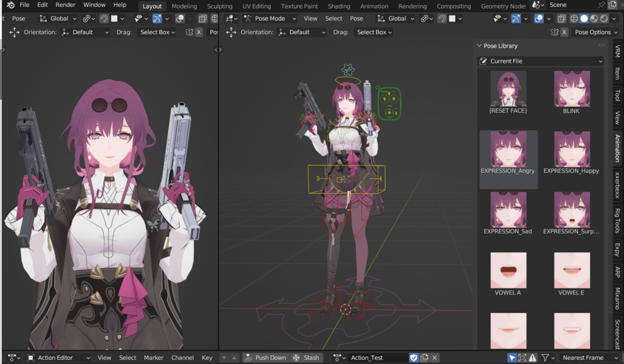Apply the VOWEL E pose
The width and height of the screenshot is (624, 364).
click(571, 274)
